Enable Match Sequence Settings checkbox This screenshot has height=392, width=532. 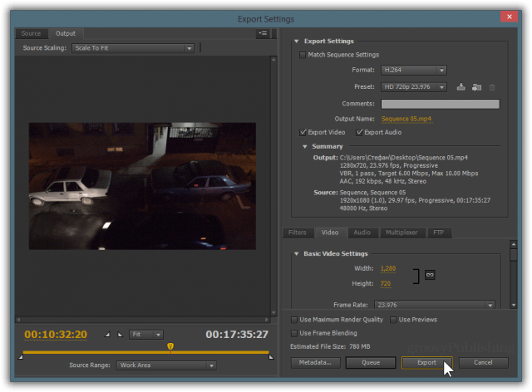coord(303,55)
